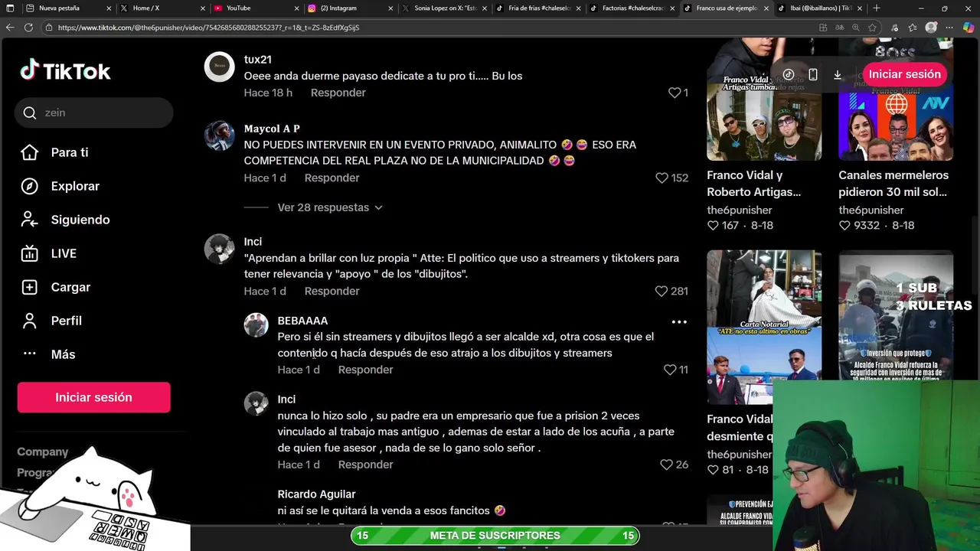The image size is (980, 551).
Task: Open the Copilot icon in browser toolbar
Action: click(969, 27)
